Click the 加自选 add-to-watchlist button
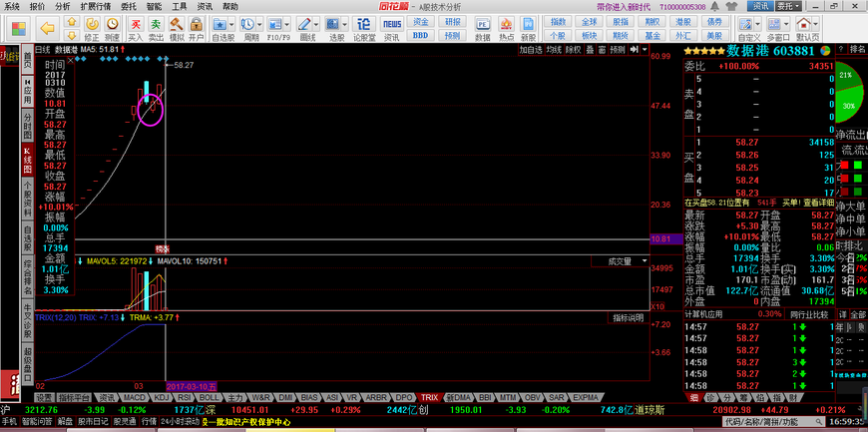Image resolution: width=868 pixels, height=432 pixels. (x=531, y=49)
